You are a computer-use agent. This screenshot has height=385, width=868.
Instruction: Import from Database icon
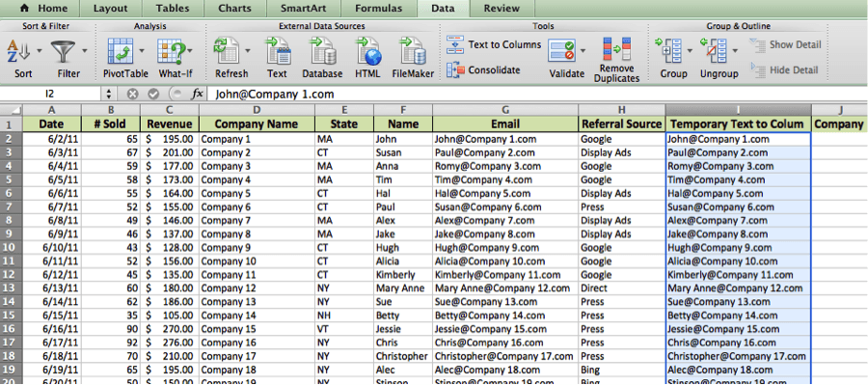[322, 52]
